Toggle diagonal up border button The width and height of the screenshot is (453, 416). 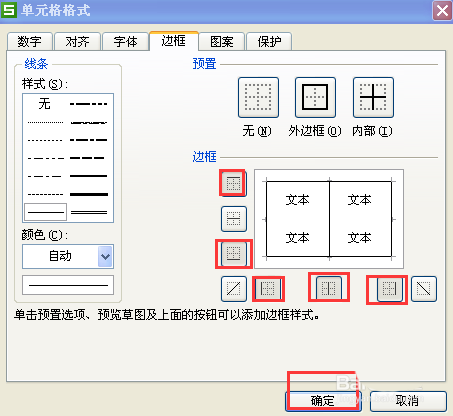[234, 289]
